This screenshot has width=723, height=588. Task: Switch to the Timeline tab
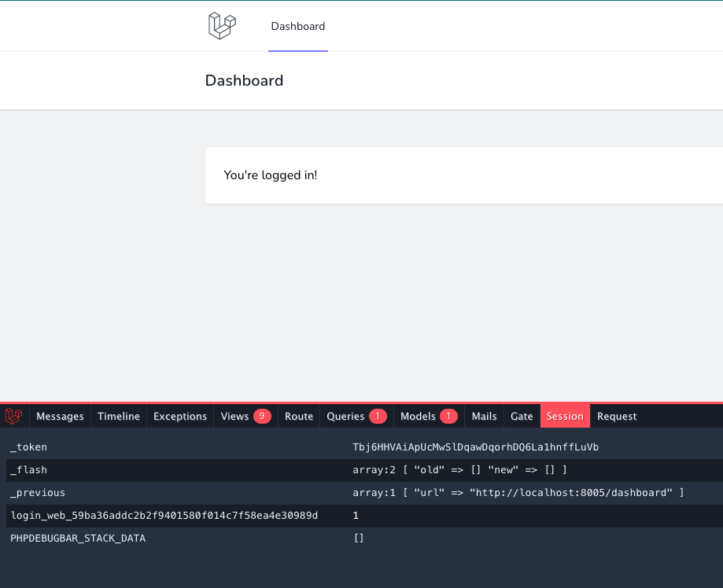118,416
